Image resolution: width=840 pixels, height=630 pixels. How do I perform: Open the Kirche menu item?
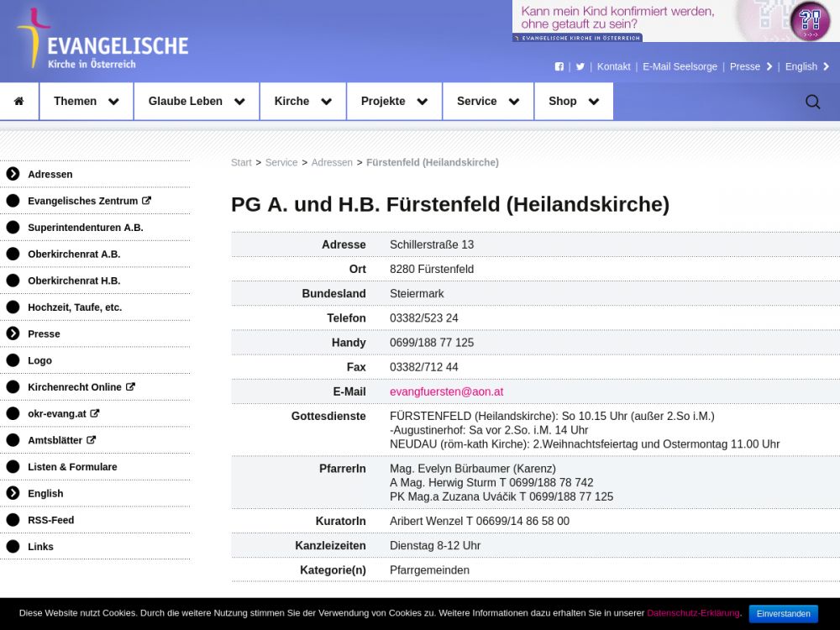[x=302, y=102]
